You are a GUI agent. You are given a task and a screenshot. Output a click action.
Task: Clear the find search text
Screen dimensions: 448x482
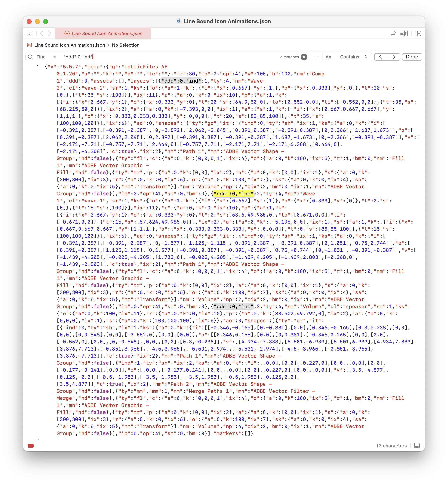[304, 57]
